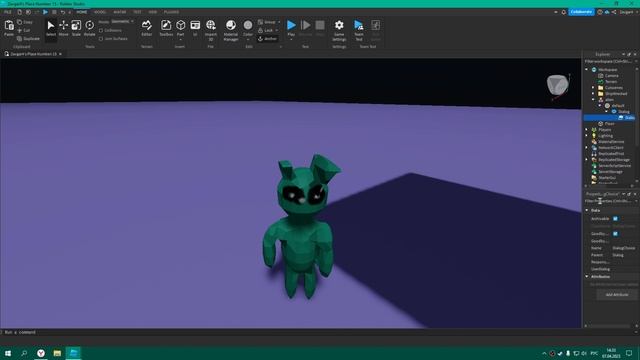Click the quick-access blue play icon

45,12
